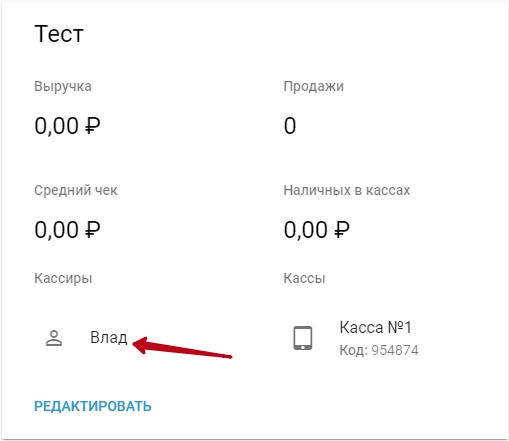Screen dimensions: 509x441
Task: Click the Код label text
Action: tap(354, 350)
